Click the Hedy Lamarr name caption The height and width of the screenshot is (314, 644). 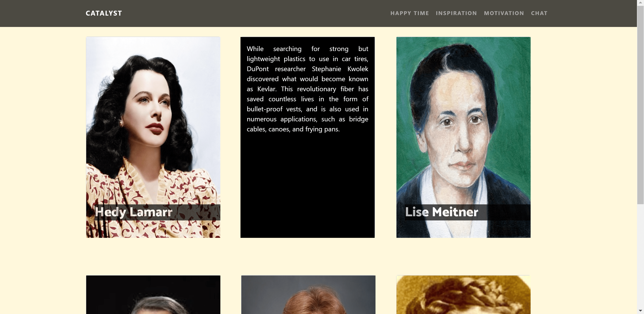pos(133,212)
